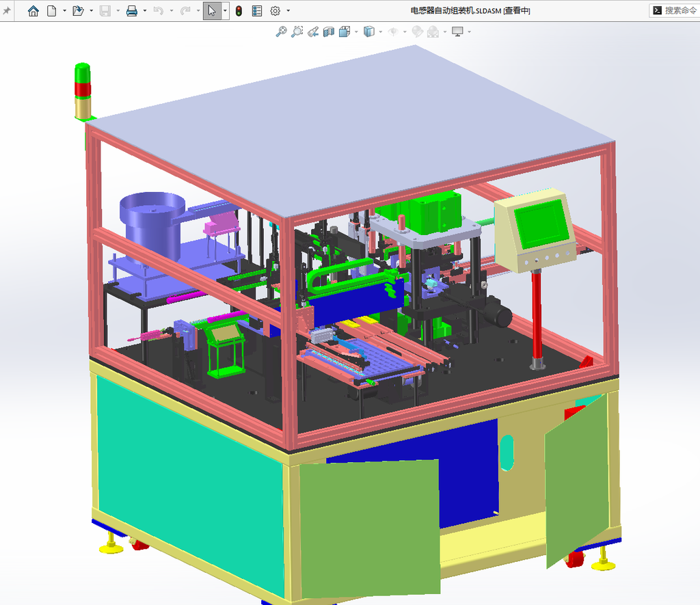Create a new document via New icon
Viewport: 700px width, 605px height.
tap(52, 11)
